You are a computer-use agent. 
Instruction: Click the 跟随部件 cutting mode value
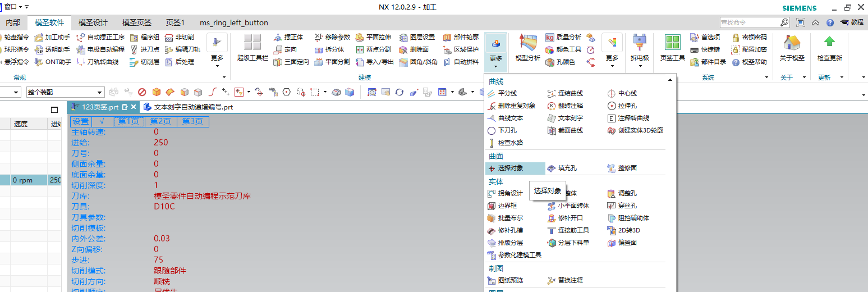(x=169, y=271)
